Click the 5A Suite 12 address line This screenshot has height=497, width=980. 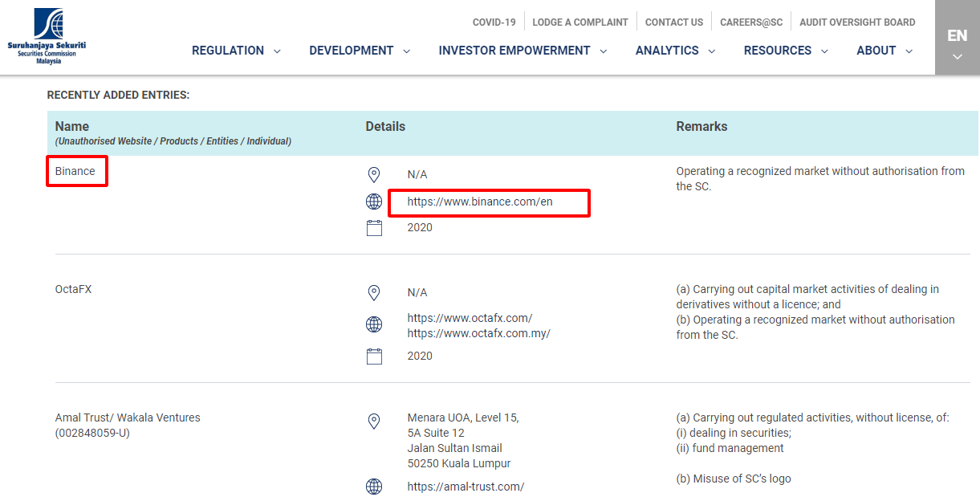coord(436,433)
